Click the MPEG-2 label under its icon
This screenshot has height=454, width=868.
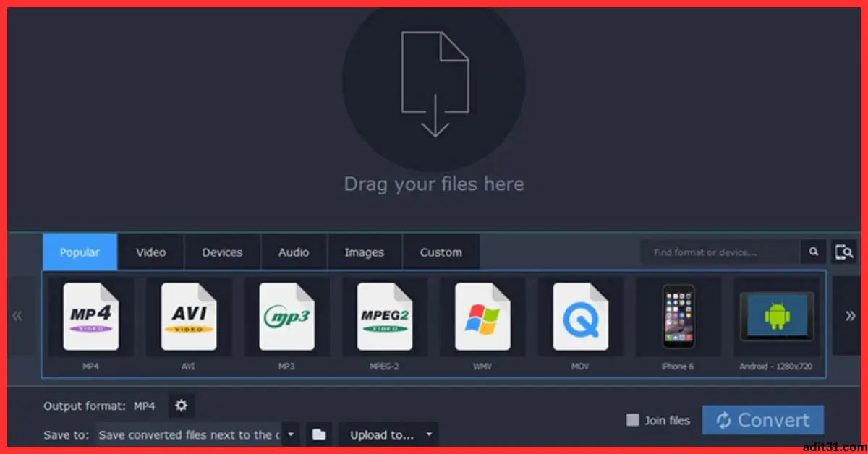click(385, 367)
